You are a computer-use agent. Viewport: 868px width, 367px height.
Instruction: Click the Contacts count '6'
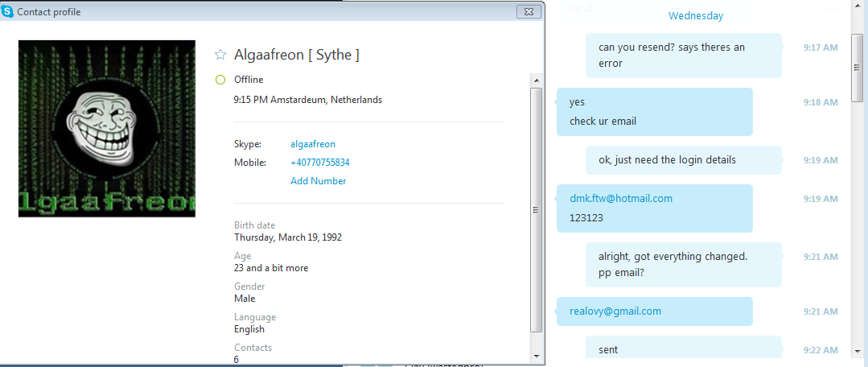pos(237,359)
